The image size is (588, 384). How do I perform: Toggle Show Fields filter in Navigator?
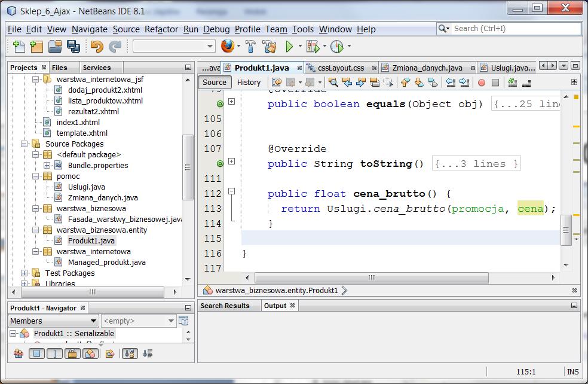[x=37, y=353]
